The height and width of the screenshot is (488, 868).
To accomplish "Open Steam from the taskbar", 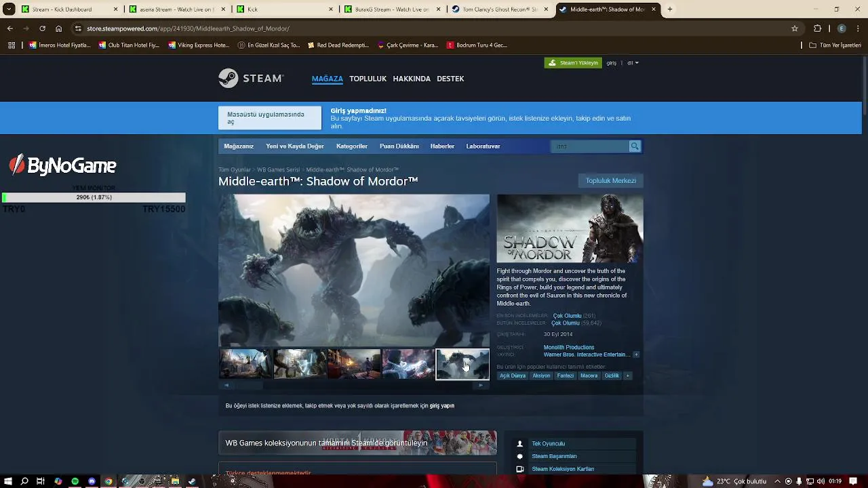I will tap(192, 481).
